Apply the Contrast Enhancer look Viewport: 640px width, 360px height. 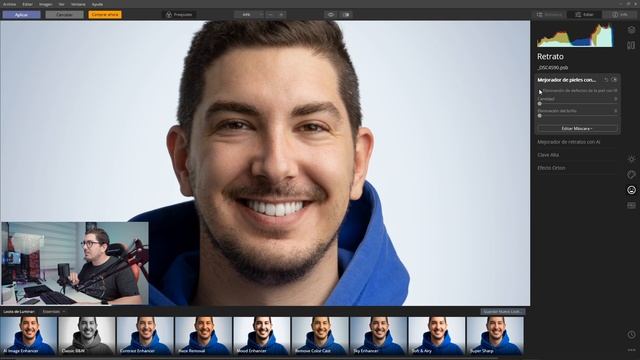point(145,336)
